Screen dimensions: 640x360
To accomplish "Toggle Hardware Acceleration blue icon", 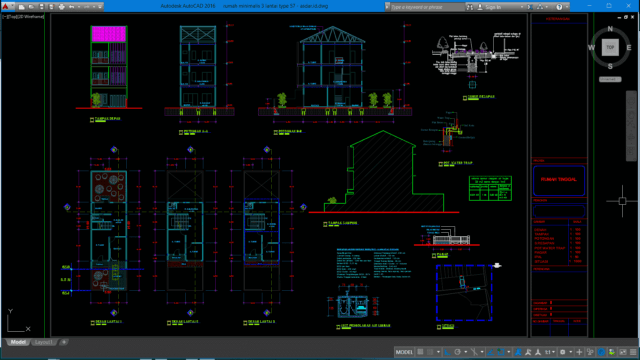I will (602, 352).
